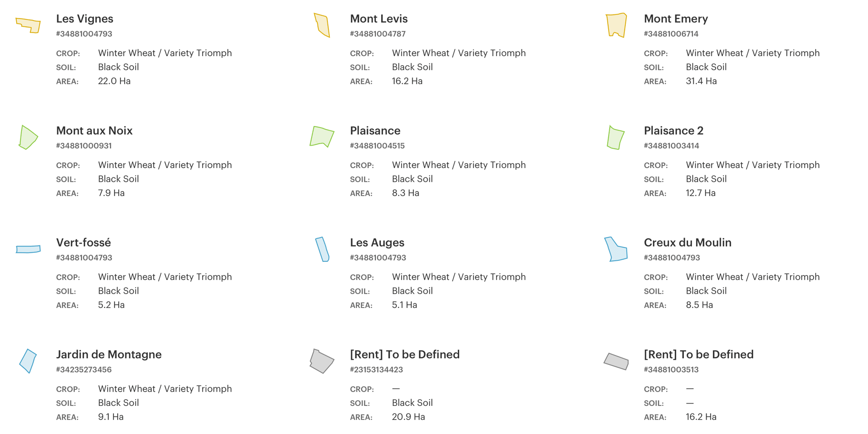Click the Creux du Moulin field shape icon
The width and height of the screenshot is (868, 434).
point(616,249)
